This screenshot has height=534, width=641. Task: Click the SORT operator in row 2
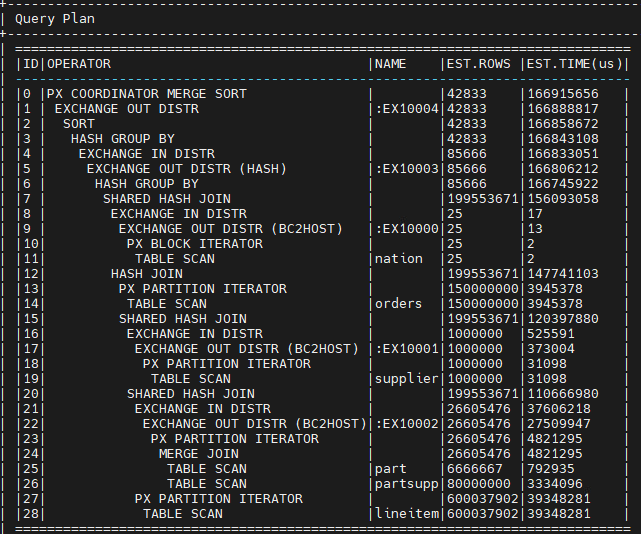click(x=79, y=124)
